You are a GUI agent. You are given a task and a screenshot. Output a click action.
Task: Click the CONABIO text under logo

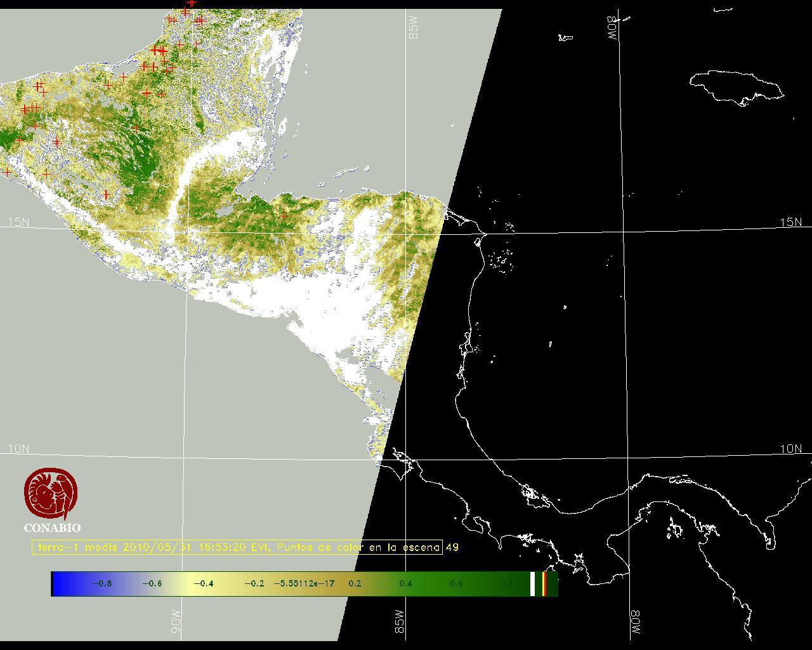pos(52,527)
